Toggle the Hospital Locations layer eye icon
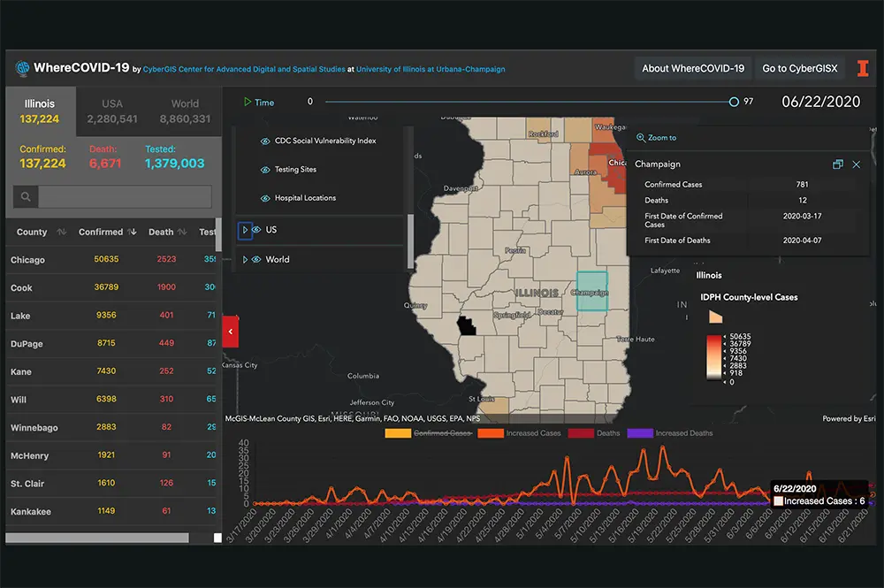Image resolution: width=884 pixels, height=588 pixels. pyautogui.click(x=265, y=198)
